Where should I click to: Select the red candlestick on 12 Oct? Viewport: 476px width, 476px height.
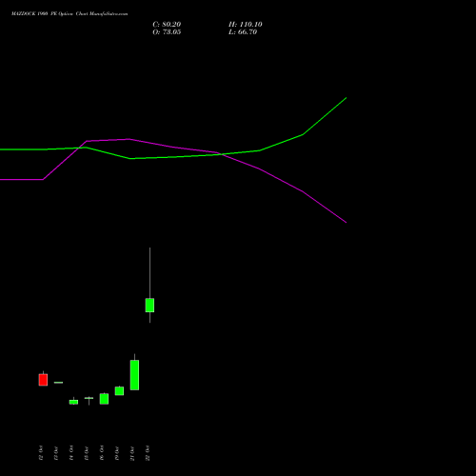point(43,380)
